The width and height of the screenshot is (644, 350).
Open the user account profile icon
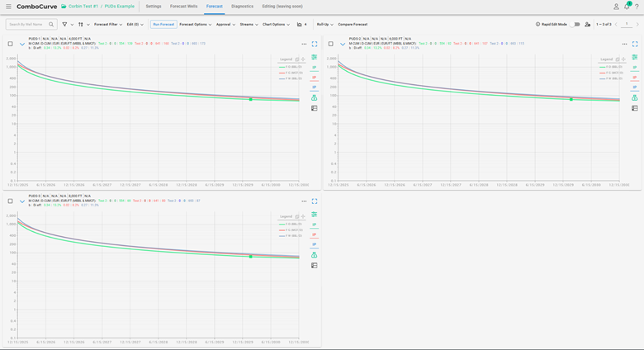pos(616,7)
